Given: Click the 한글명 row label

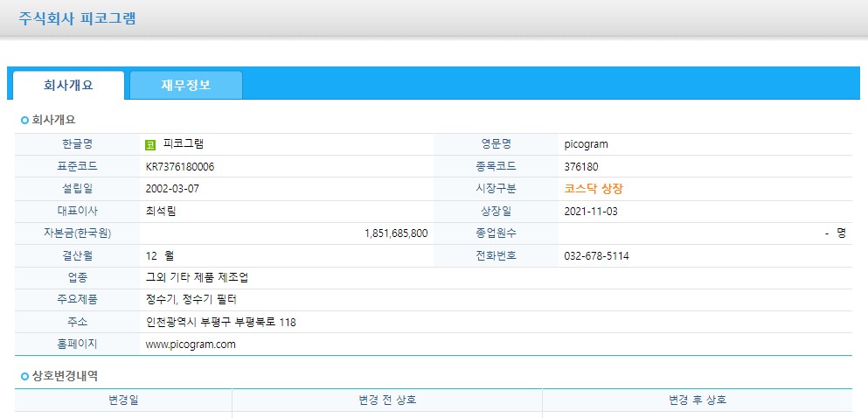Looking at the screenshot, I should point(77,144).
